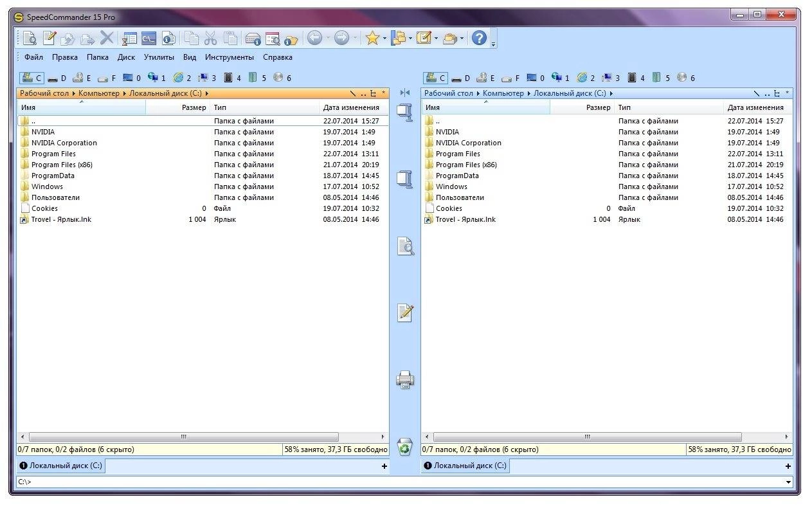The width and height of the screenshot is (812, 508).
Task: Select the network item 1 in right drive bar
Action: click(561, 78)
